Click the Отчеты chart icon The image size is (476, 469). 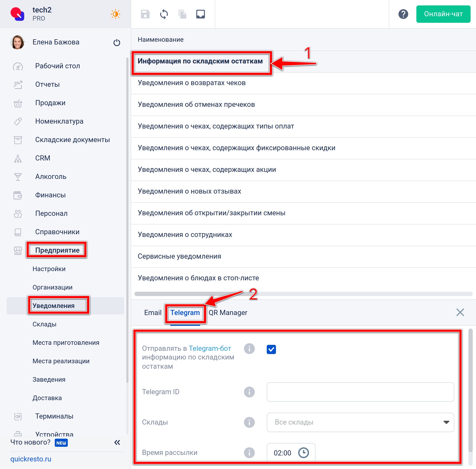18,85
